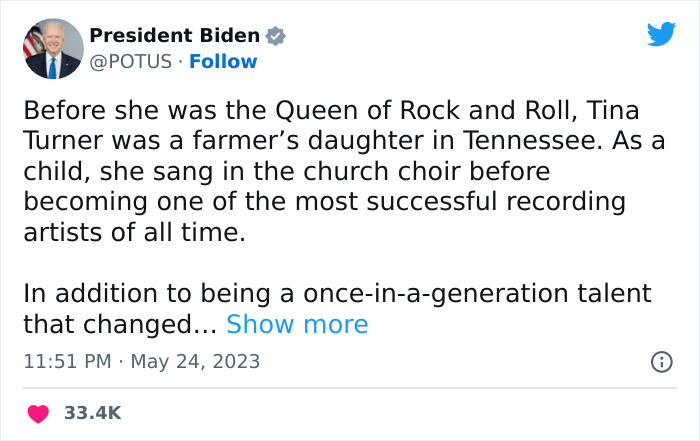Screen dimensions: 700x441
Task: Click the President Biden display name
Action: click(175, 36)
